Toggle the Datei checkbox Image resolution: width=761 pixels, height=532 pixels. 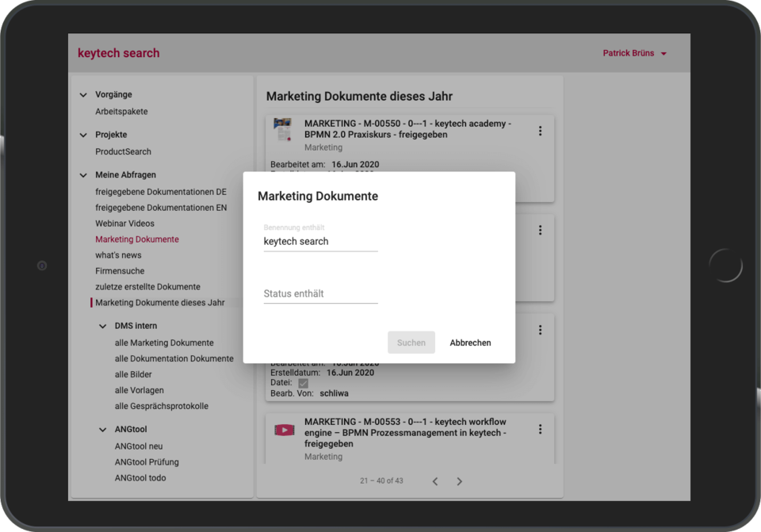tap(303, 383)
